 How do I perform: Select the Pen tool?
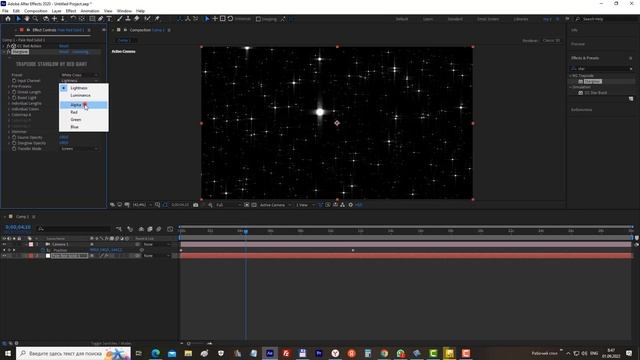coord(100,19)
